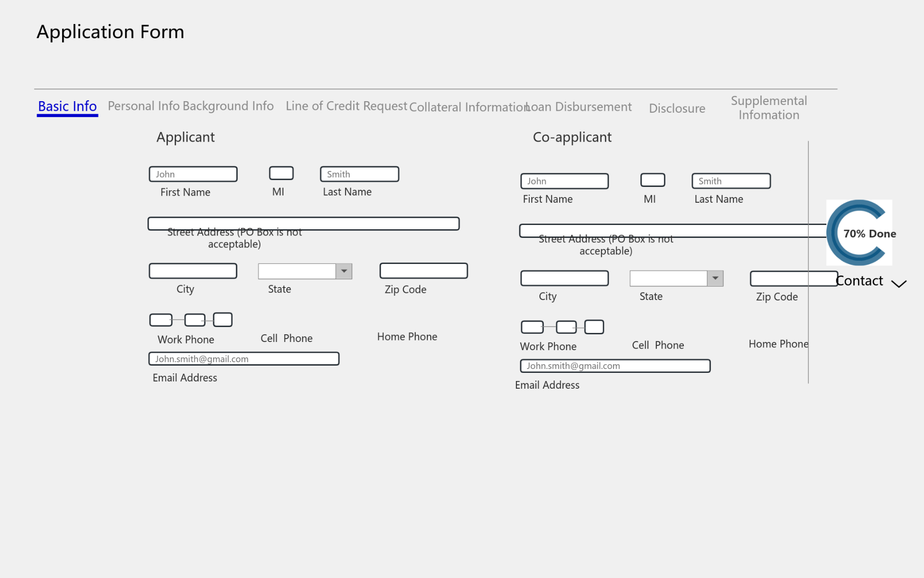924x578 pixels.
Task: Select the Applicant Last Name field showing Smith
Action: tap(359, 174)
